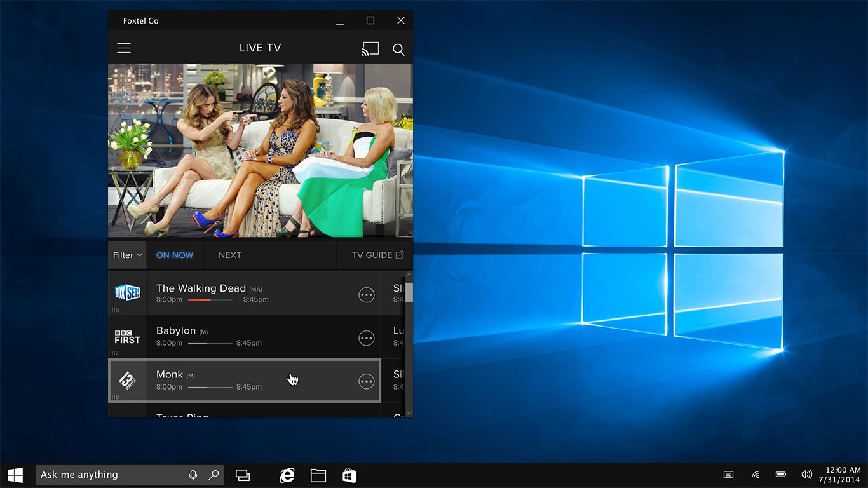The height and width of the screenshot is (488, 868).
Task: Close the Foxtel Go window
Action: [400, 20]
